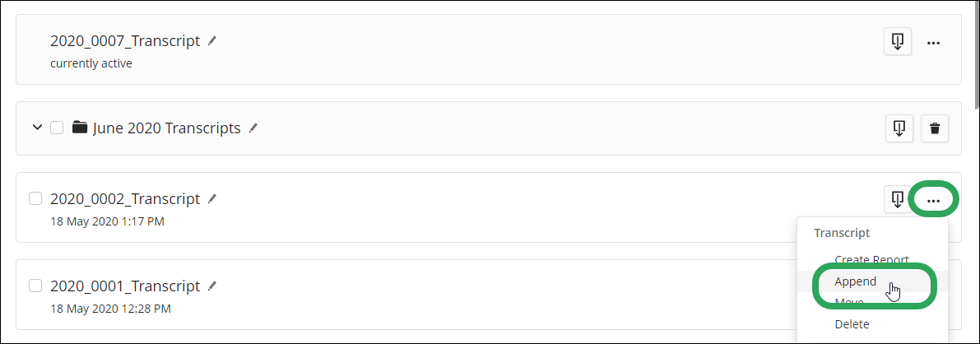This screenshot has width=980, height=344.
Task: Rename 2020_0007_Transcript with pencil icon
Action: click(x=212, y=40)
